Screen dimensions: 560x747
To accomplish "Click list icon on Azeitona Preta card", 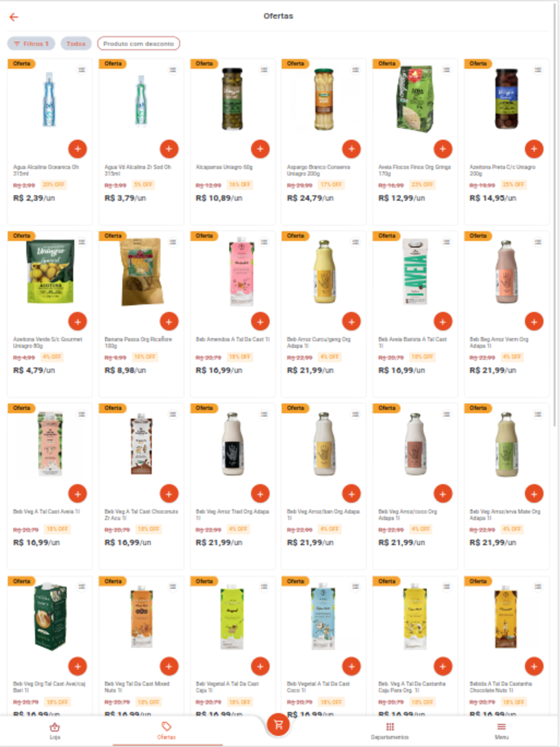I will tap(538, 69).
